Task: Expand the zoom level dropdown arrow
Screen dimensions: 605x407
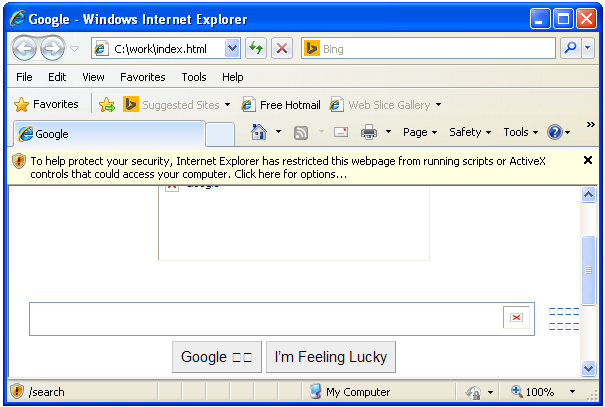Action: click(573, 392)
